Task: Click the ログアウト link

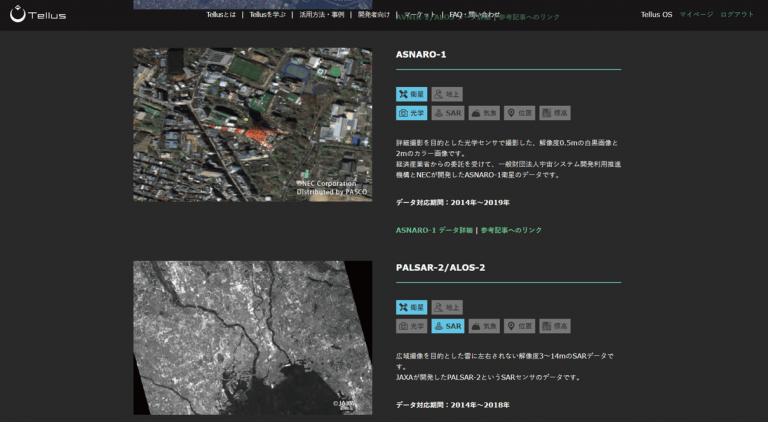Action: (737, 15)
